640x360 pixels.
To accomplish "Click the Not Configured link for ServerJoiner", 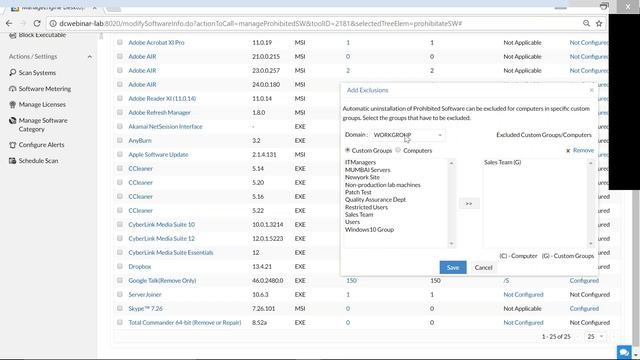I will click(x=523, y=295).
